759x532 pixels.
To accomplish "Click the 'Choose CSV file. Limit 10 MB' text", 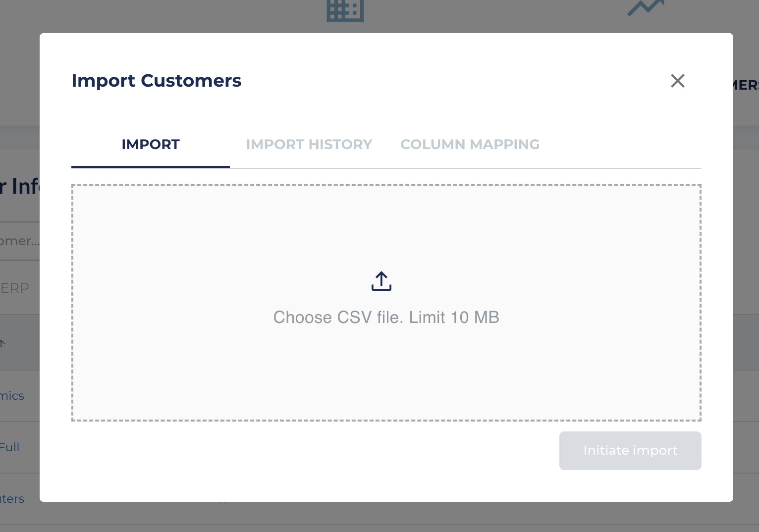I will [386, 318].
